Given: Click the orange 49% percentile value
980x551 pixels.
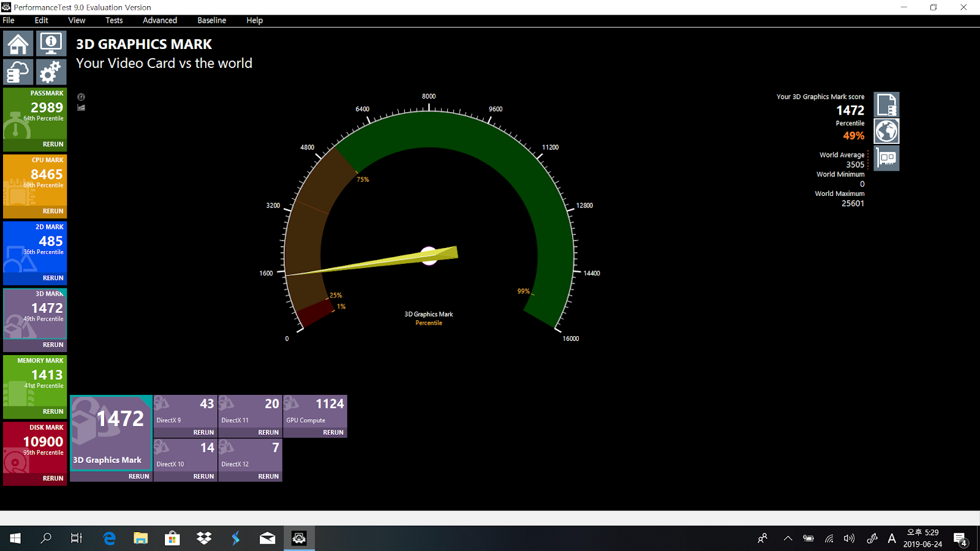Looking at the screenshot, I should pos(854,136).
